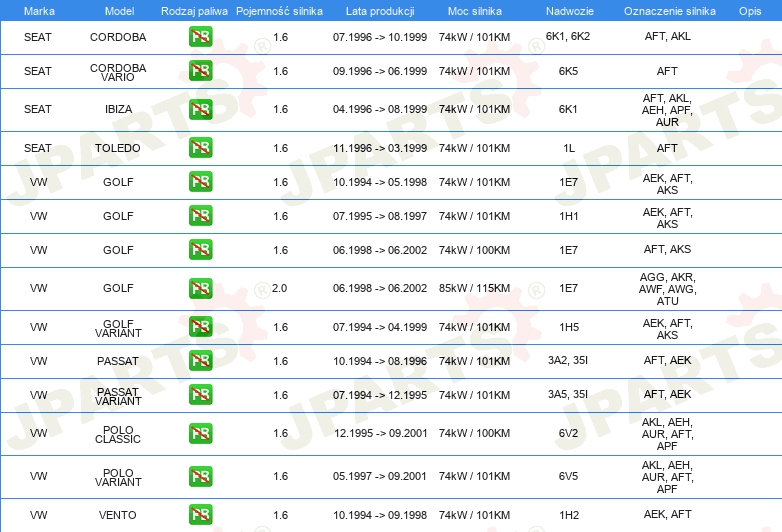Select the PASSAT VARIANT model cell

(x=118, y=396)
